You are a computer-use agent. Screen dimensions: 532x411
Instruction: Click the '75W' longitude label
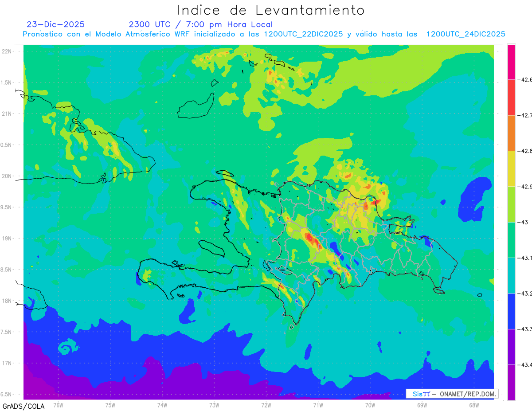(110, 405)
